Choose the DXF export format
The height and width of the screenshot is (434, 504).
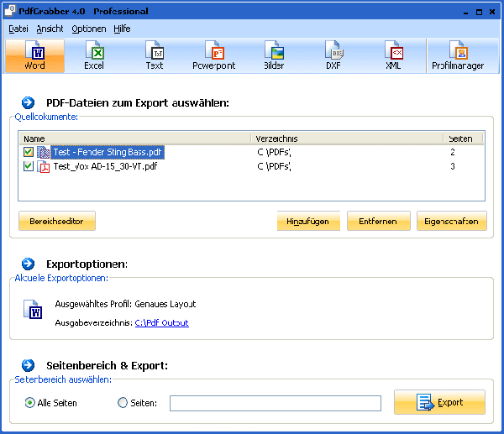pyautogui.click(x=333, y=56)
